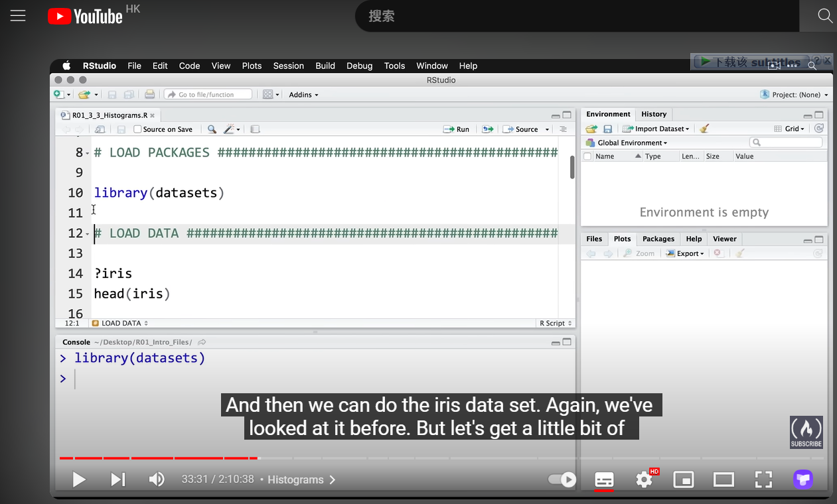Open console working directory arrow icon
Image resolution: width=837 pixels, height=504 pixels.
click(202, 342)
